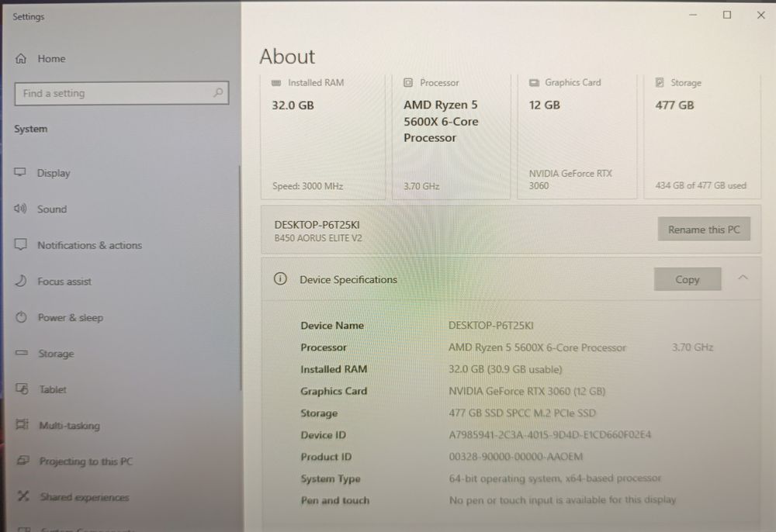The width and height of the screenshot is (776, 532).
Task: Open Projecting to this PC settings
Action: [x=85, y=461]
